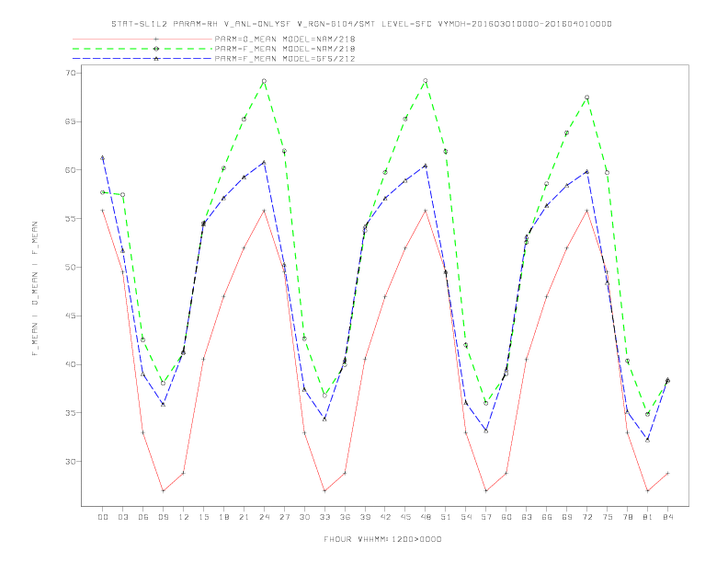This screenshot has height=563, width=728.
Task: Click x-axis tick label 18
Action: tap(223, 517)
